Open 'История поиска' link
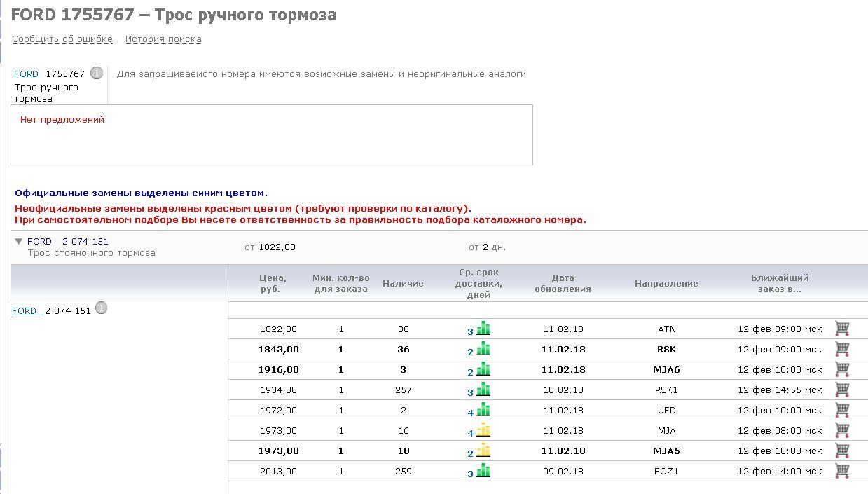This screenshot has width=868, height=494. [x=163, y=39]
